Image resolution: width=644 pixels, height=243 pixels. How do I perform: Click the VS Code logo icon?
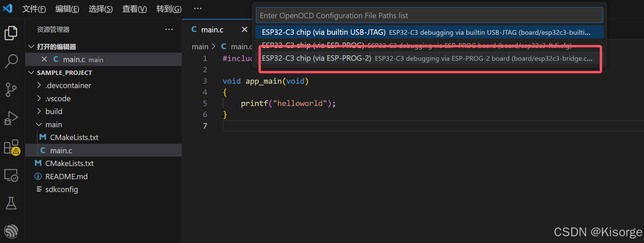7,8
